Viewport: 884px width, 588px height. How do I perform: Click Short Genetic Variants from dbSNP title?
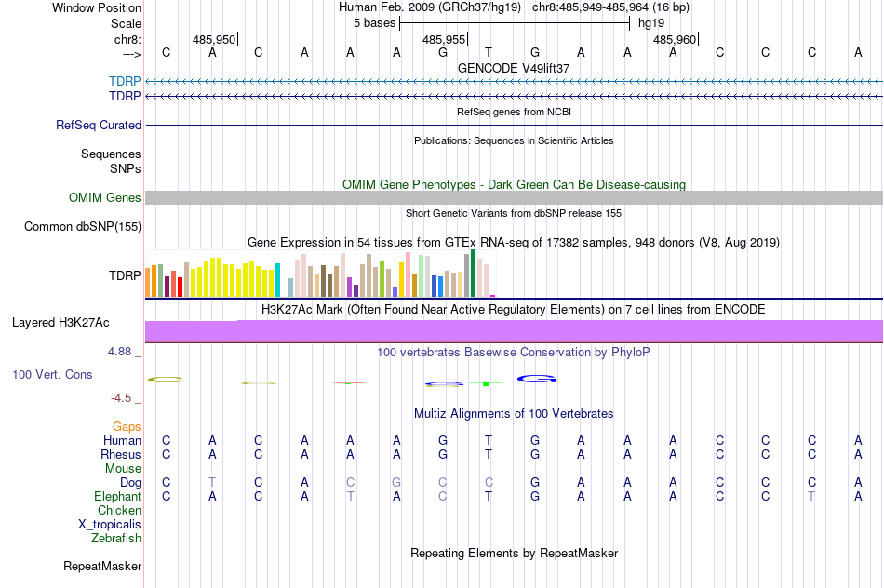click(x=514, y=213)
